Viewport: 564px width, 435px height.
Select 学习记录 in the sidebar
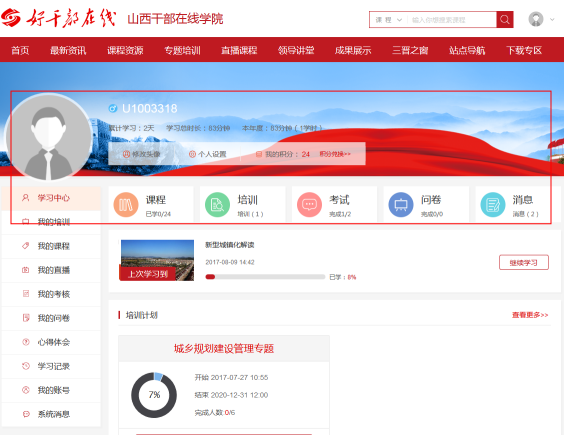coord(51,366)
